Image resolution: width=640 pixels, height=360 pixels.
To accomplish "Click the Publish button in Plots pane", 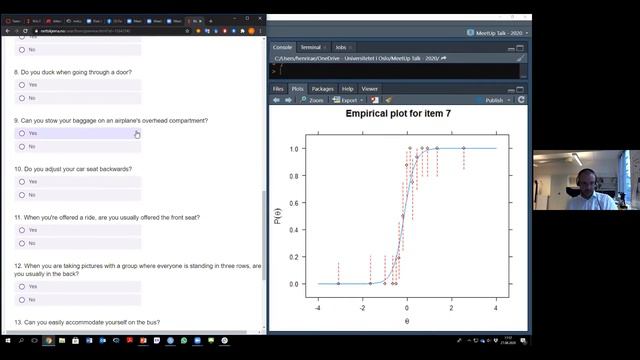I will [x=490, y=100].
